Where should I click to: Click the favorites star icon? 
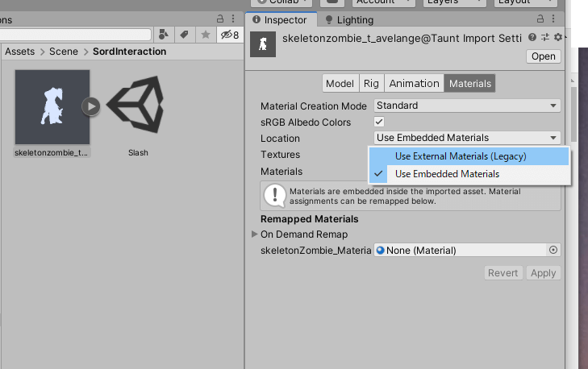[205, 35]
